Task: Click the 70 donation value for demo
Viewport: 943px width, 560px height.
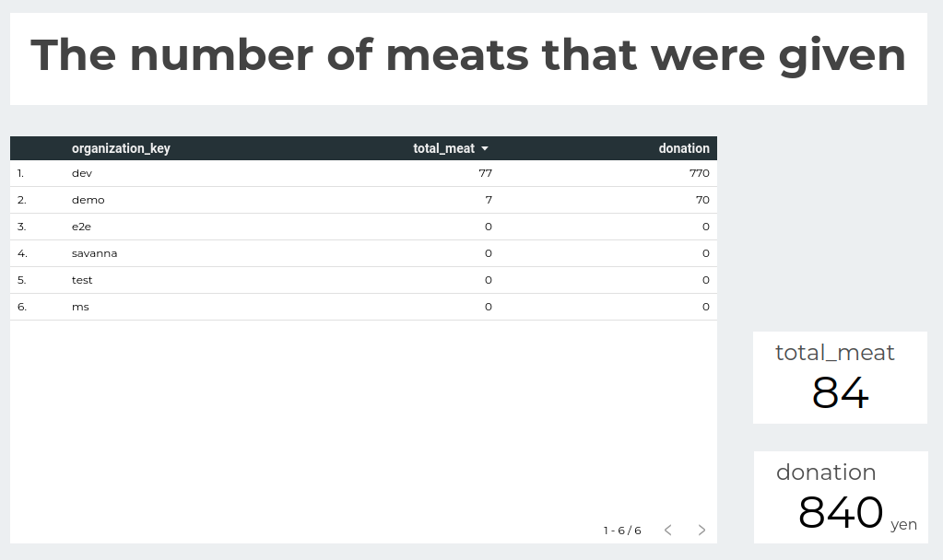Action: tap(702, 200)
